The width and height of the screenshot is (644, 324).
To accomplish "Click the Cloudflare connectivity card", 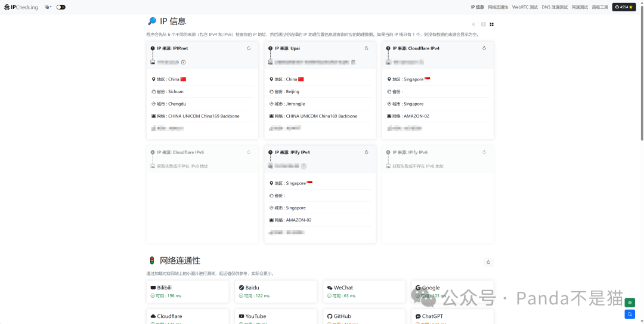I will tap(188, 317).
